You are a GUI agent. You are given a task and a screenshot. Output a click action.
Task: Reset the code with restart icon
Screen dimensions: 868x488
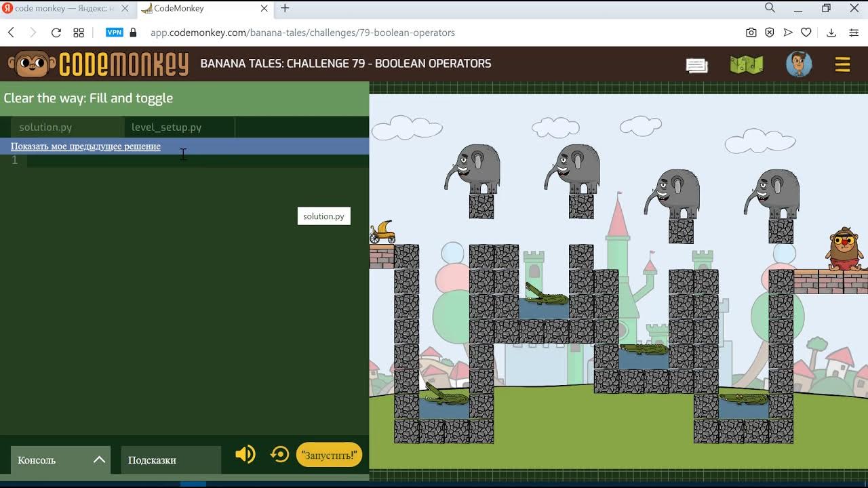point(279,454)
